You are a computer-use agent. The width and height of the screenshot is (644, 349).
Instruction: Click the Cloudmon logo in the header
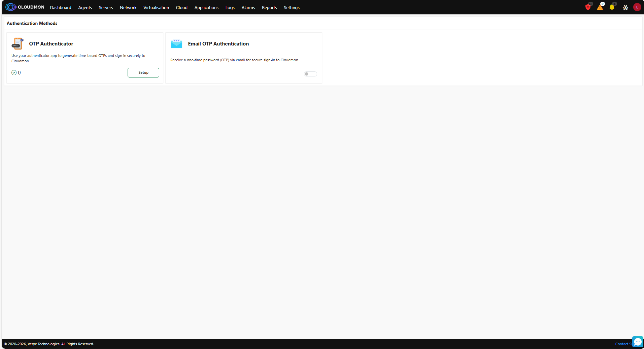[25, 7]
